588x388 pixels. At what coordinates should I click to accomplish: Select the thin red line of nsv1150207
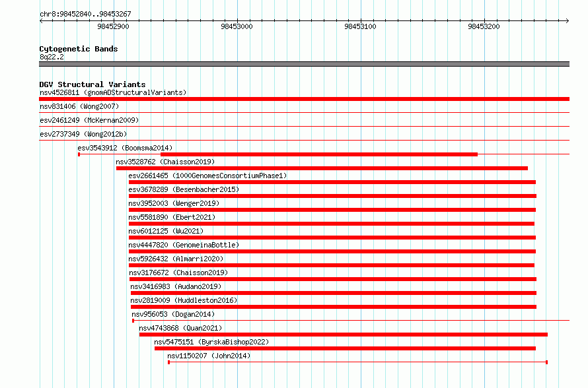(357, 362)
